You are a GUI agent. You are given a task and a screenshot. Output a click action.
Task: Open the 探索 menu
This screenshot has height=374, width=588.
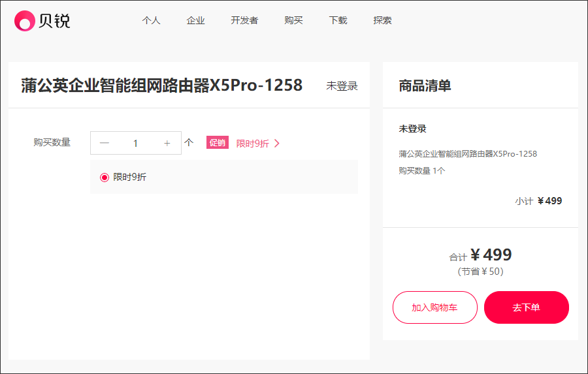[x=382, y=20]
